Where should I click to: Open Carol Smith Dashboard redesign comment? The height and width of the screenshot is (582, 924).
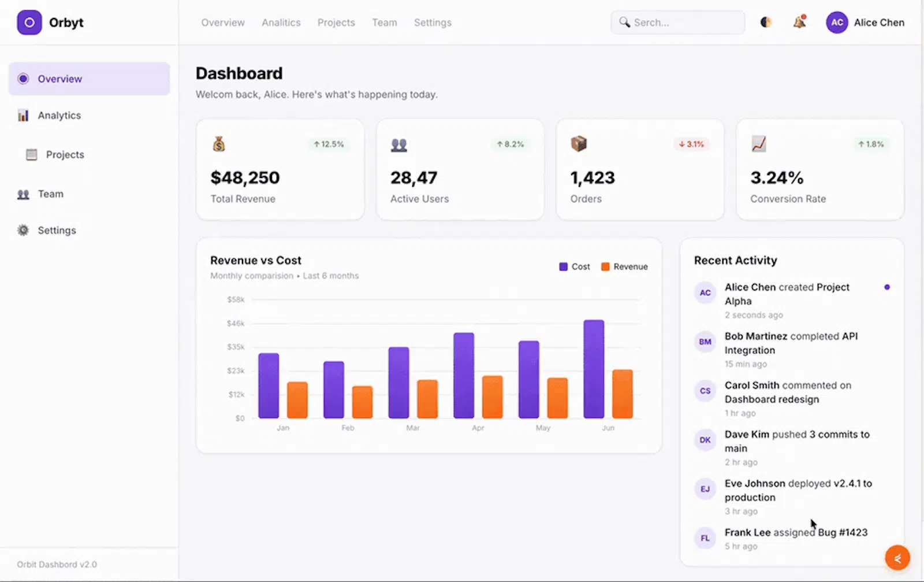(x=792, y=399)
